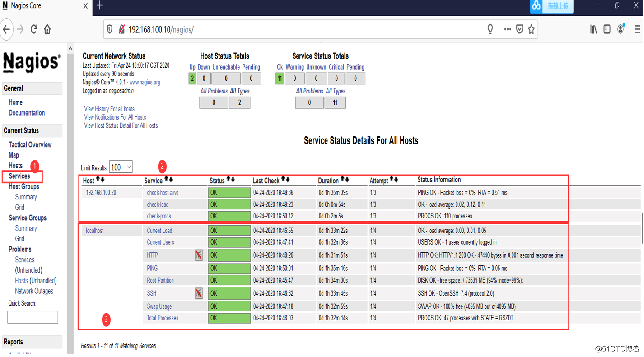
Task: Open Services under Current Status
Action: coord(19,176)
